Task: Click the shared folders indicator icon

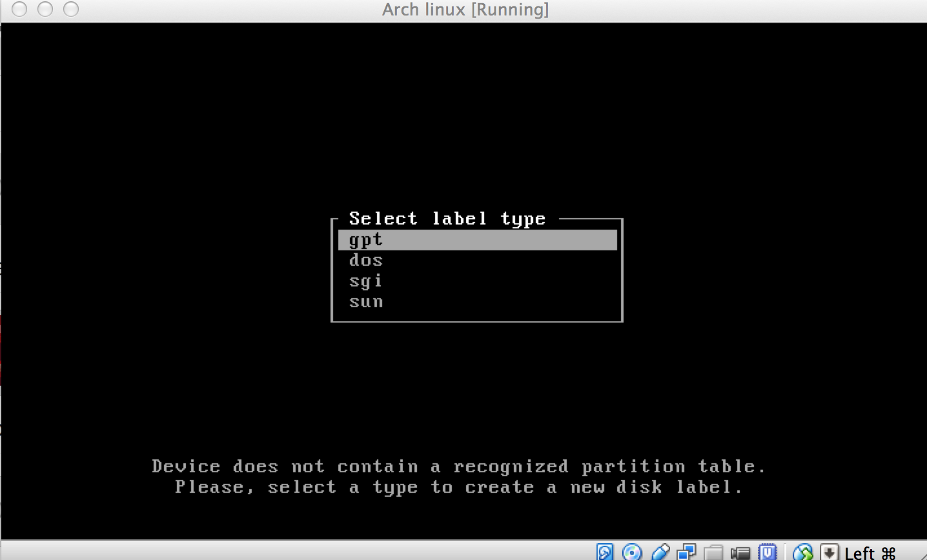Action: coord(713,553)
